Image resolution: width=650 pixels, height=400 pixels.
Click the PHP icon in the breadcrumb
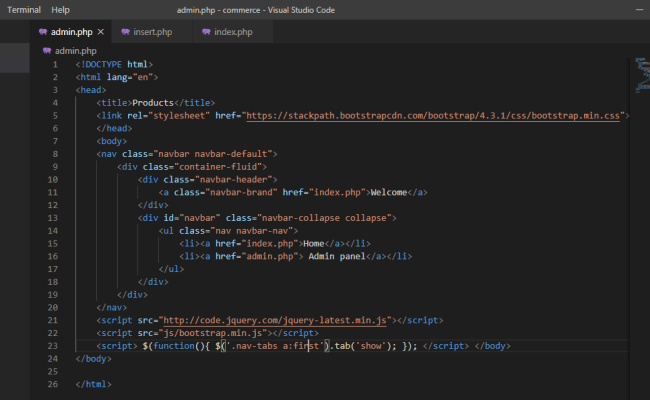47,51
